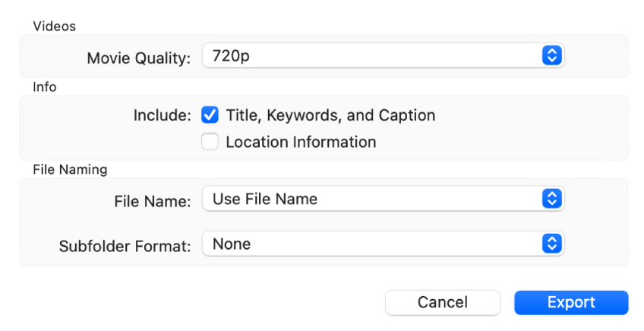Click the Cancel button
The height and width of the screenshot is (331, 644).
tap(442, 302)
